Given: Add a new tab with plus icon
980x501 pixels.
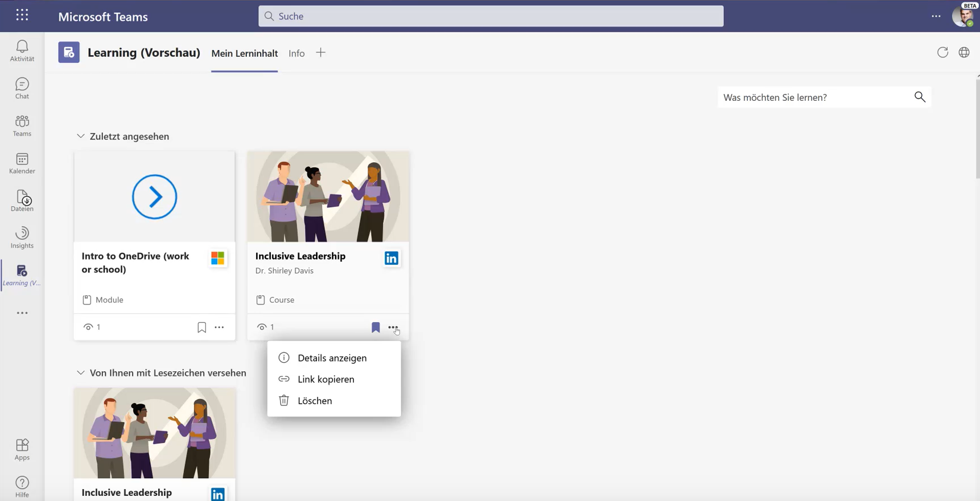Looking at the screenshot, I should coord(321,53).
